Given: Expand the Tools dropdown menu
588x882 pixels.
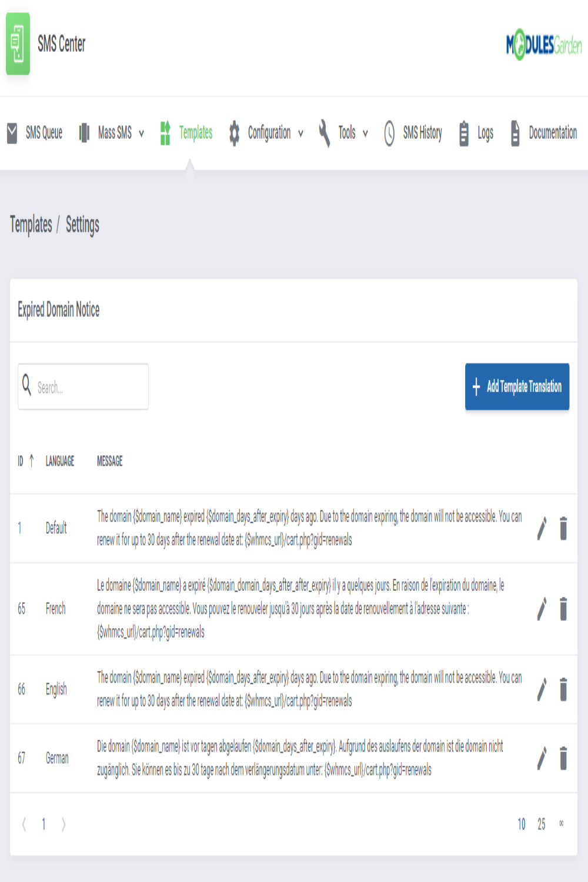Looking at the screenshot, I should pos(344,133).
